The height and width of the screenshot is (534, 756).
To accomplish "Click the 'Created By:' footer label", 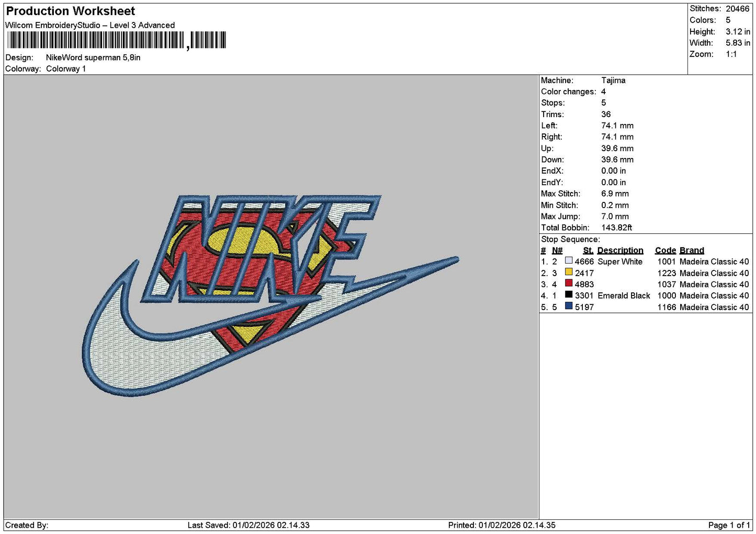I will click(27, 525).
